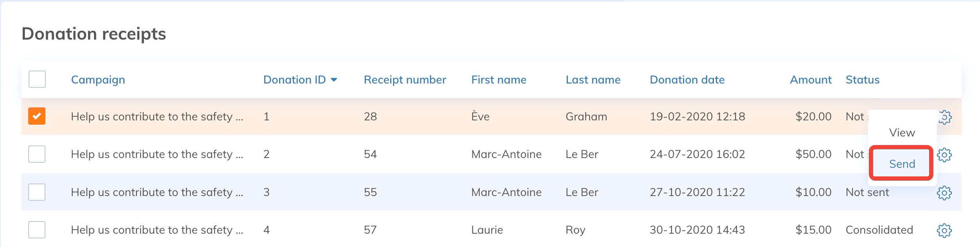The image size is (980, 247).
Task: Open gear settings for receipt number 55
Action: click(944, 193)
